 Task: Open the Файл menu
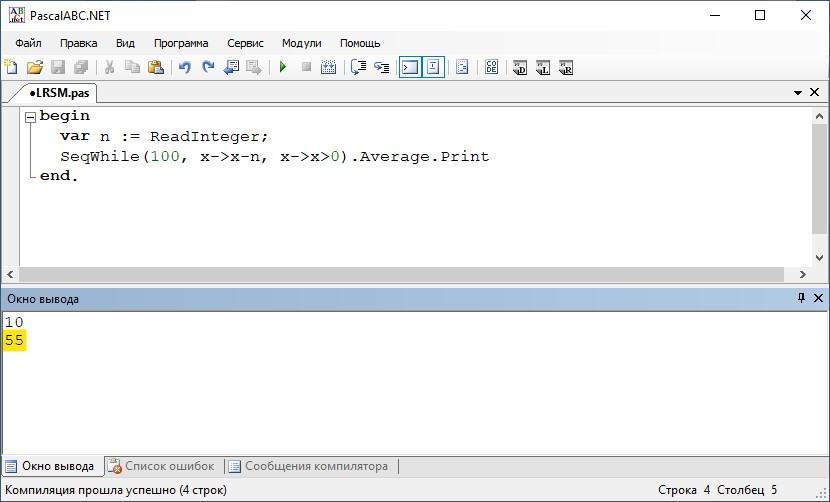(28, 43)
